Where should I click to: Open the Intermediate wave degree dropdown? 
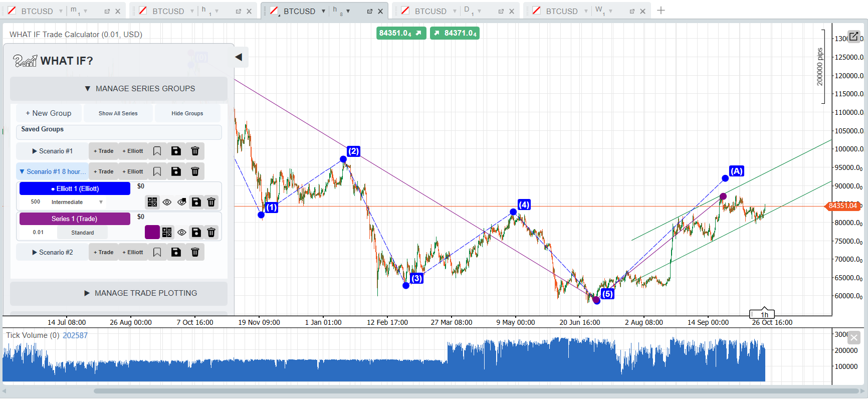(77, 202)
